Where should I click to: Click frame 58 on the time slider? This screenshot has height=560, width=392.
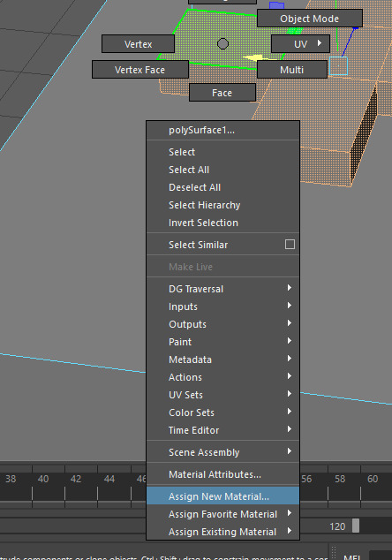click(x=340, y=479)
